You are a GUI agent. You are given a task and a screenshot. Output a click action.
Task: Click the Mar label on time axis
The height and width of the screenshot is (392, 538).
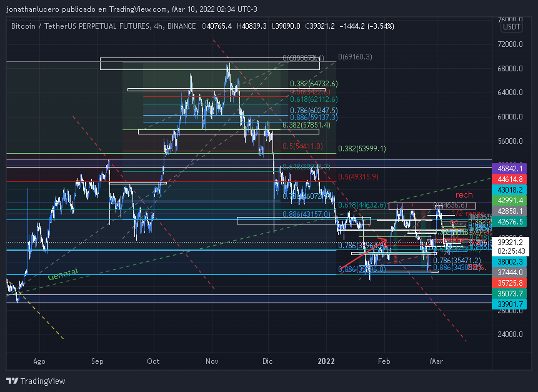coord(436,361)
